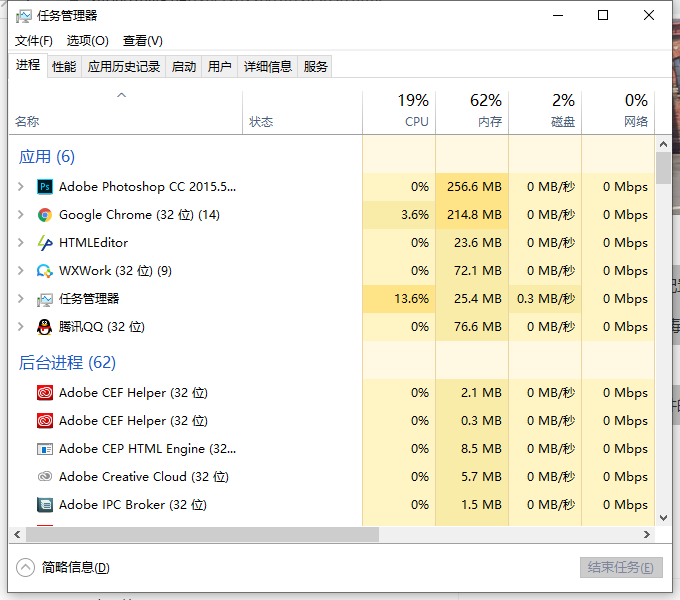Expand the Google Chrome process group
This screenshot has width=680, height=600.
pos(21,215)
